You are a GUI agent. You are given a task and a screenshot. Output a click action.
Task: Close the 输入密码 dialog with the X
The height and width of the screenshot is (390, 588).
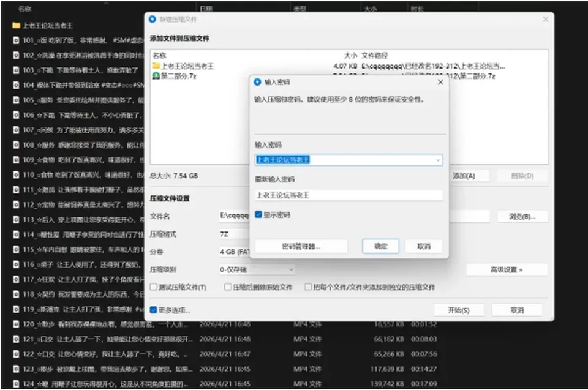point(440,82)
